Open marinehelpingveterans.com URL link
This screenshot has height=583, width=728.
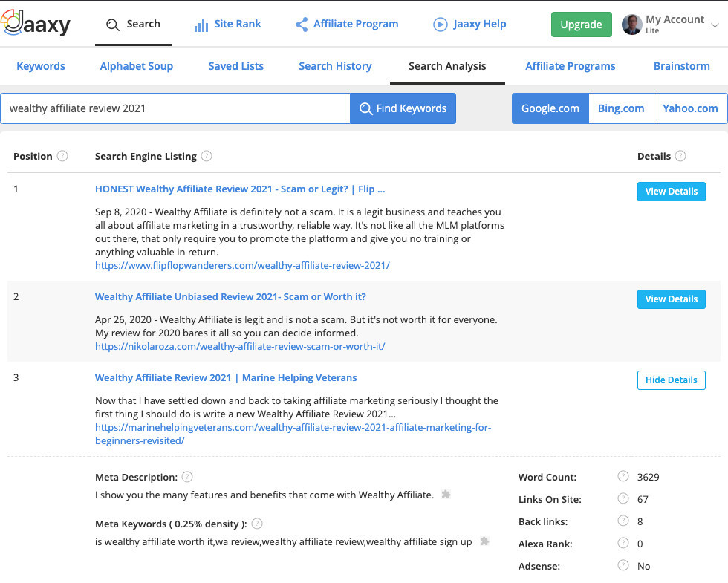tap(293, 434)
